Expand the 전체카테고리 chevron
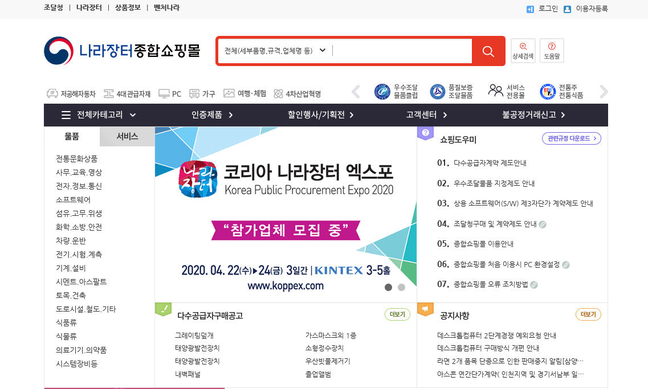This screenshot has width=648, height=389. click(x=133, y=115)
